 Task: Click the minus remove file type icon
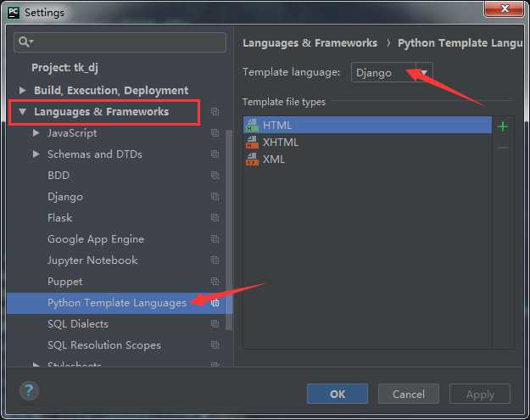pyautogui.click(x=504, y=148)
